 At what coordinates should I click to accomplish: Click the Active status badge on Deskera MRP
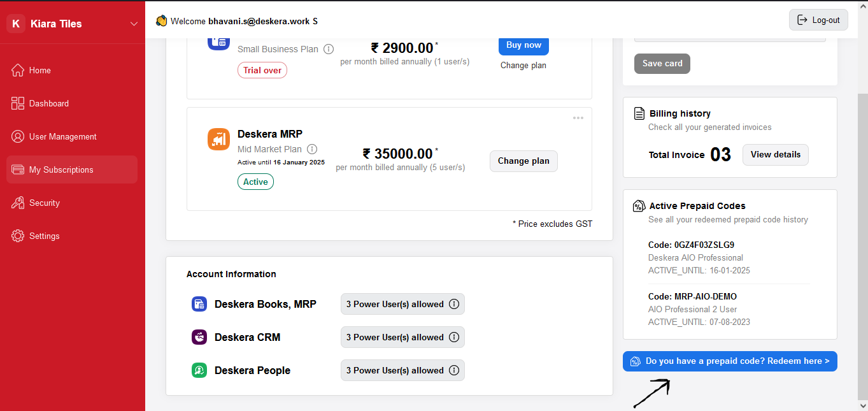255,181
